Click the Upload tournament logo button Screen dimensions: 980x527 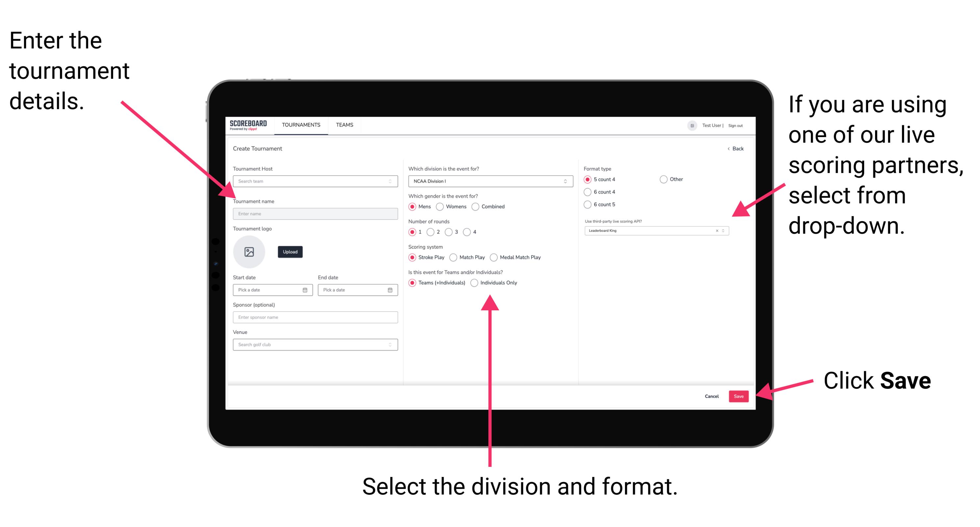tap(290, 252)
